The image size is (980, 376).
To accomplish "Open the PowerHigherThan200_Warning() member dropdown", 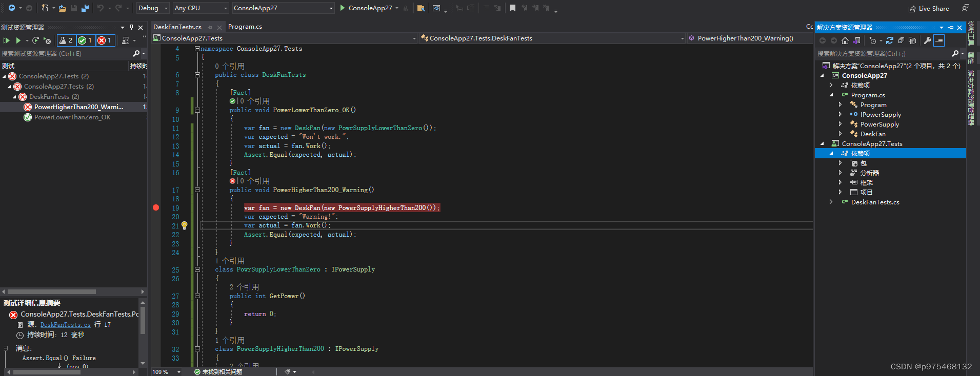I will pos(751,38).
